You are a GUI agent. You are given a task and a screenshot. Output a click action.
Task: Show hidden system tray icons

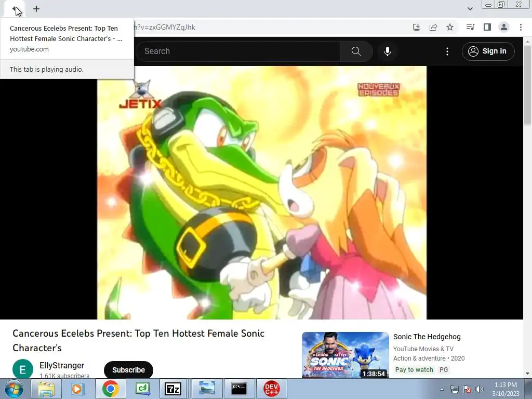442,389
